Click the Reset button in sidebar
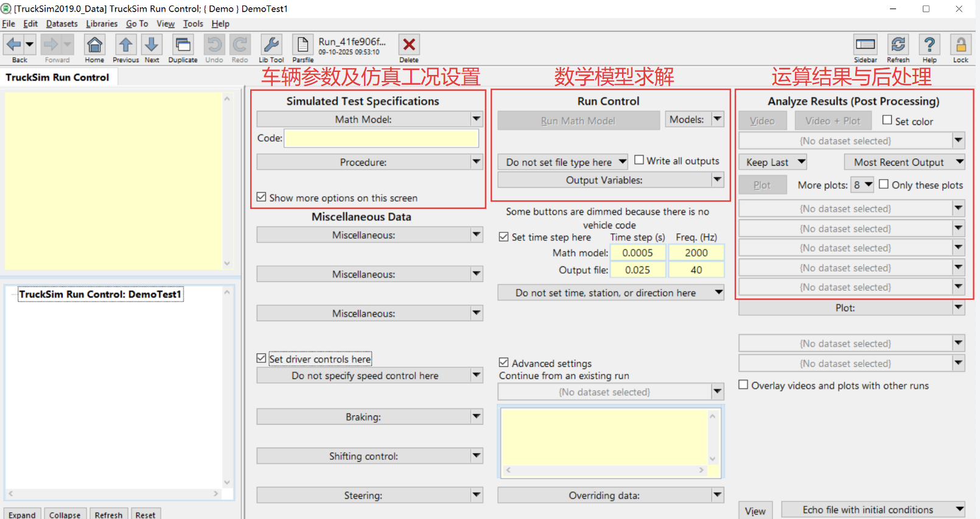This screenshot has width=980, height=519. [x=145, y=515]
